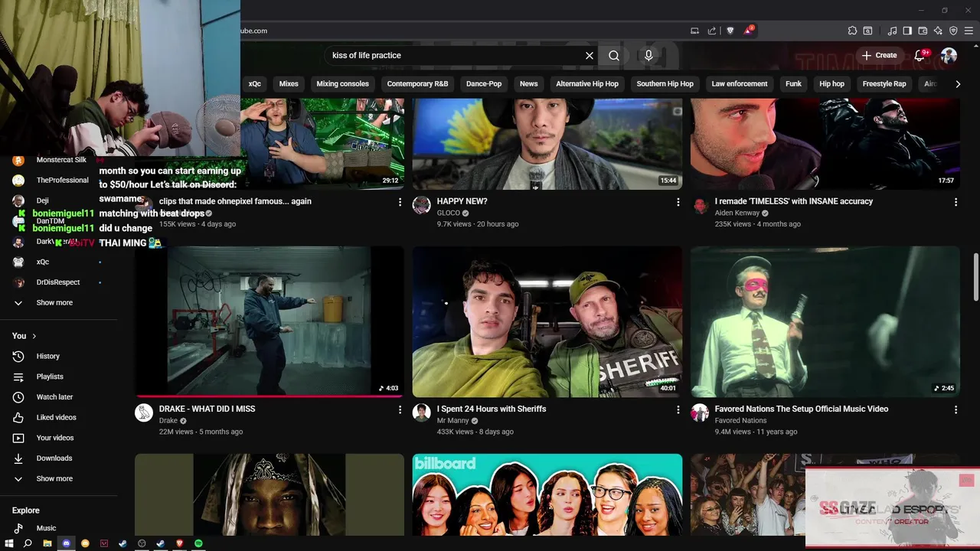The height and width of the screenshot is (551, 980).
Task: Open options for ohnepixel clips video
Action: tap(400, 202)
